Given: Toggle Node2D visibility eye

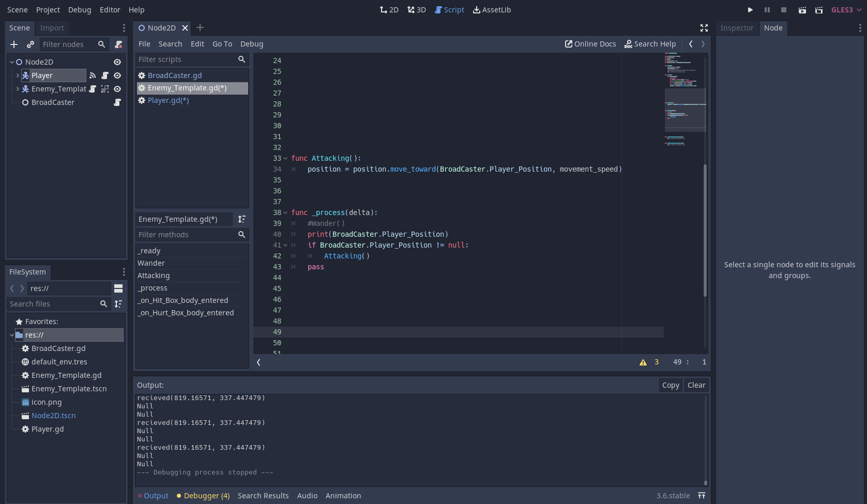Looking at the screenshot, I should pos(117,62).
